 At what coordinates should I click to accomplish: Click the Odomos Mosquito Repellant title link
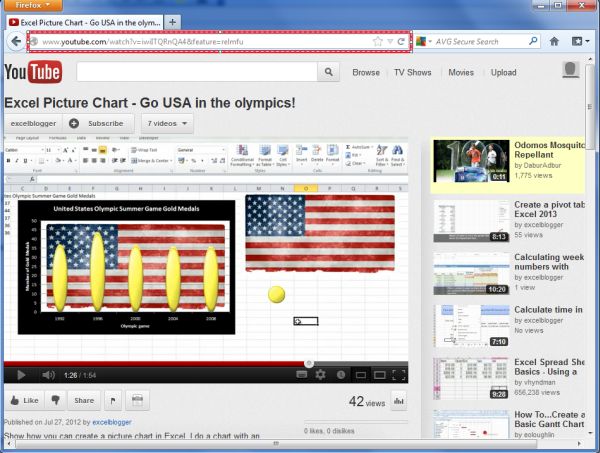point(549,150)
